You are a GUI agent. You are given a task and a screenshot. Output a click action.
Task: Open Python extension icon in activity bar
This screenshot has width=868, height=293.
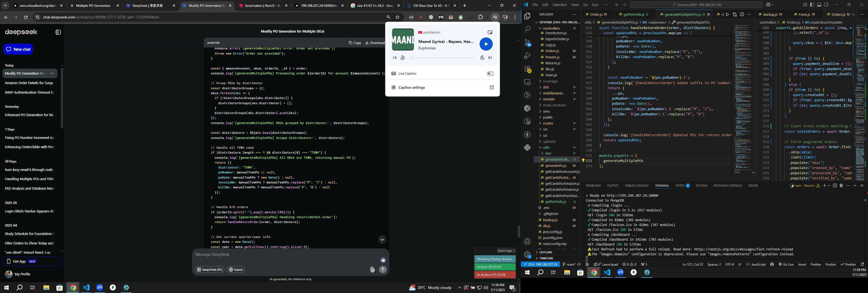point(527,148)
